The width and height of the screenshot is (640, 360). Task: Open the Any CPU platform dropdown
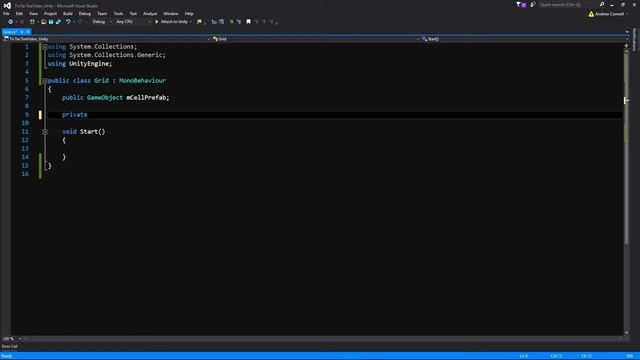tap(133, 22)
